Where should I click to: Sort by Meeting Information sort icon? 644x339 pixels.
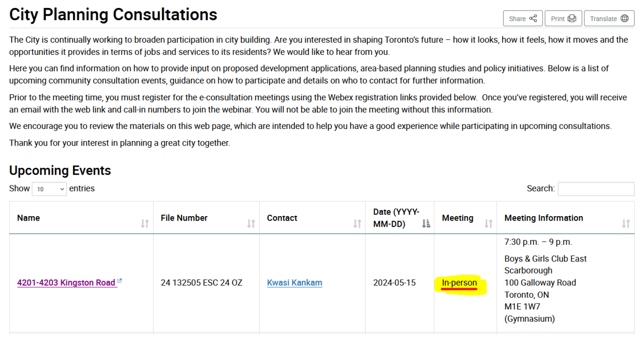coord(626,224)
